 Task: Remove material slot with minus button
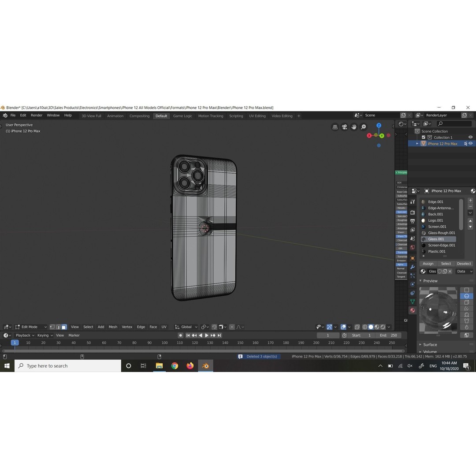[470, 206]
